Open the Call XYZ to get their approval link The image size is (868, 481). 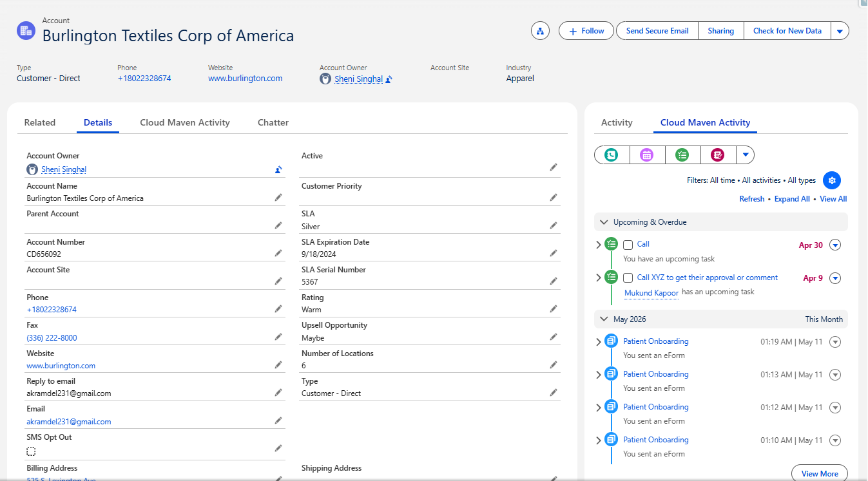[708, 278]
